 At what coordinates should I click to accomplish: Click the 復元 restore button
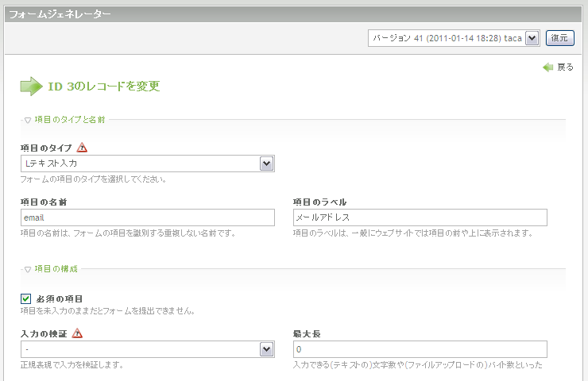pos(560,38)
